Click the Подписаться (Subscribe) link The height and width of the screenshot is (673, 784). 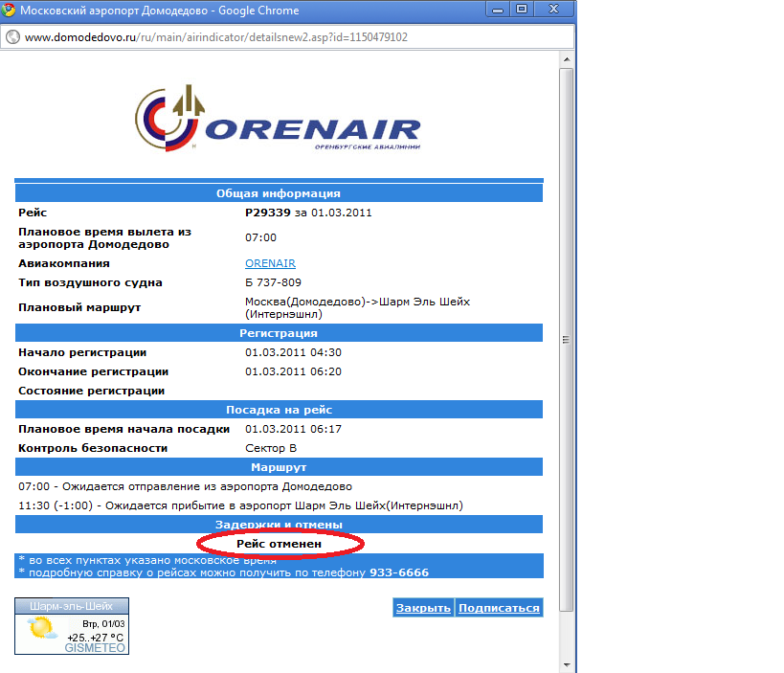click(x=499, y=608)
